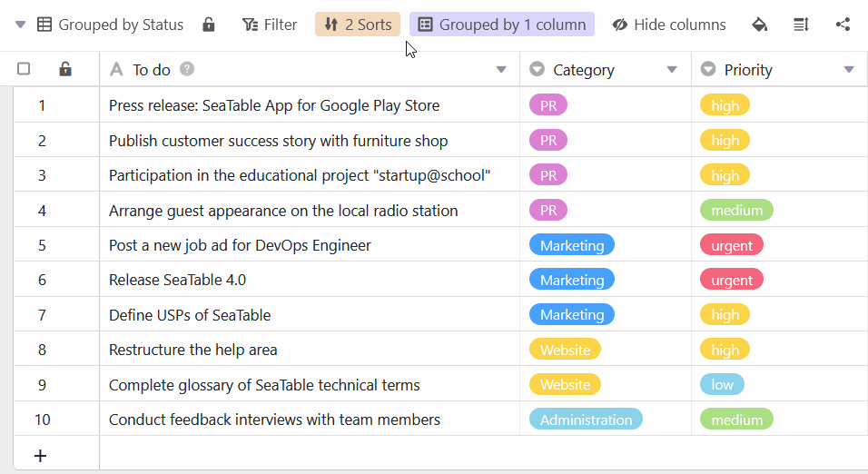Toggle the select all rows checkbox

click(x=24, y=69)
